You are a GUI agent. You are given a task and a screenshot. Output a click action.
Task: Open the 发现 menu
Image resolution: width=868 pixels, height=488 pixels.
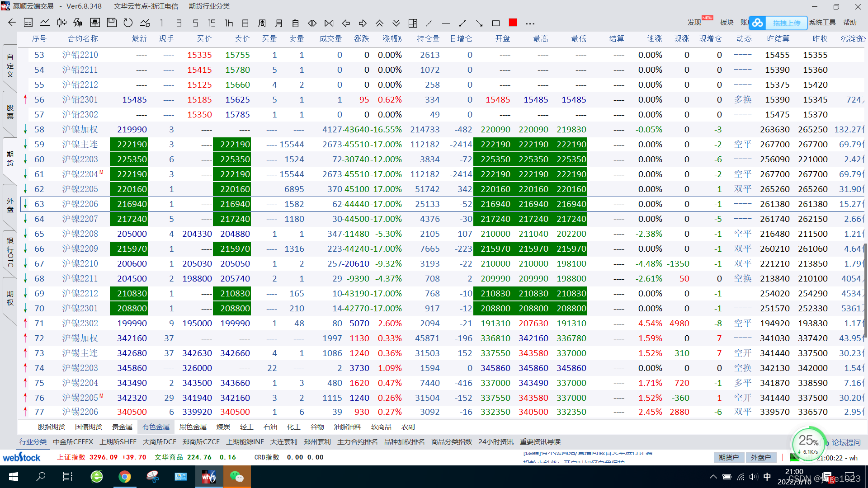[694, 23]
